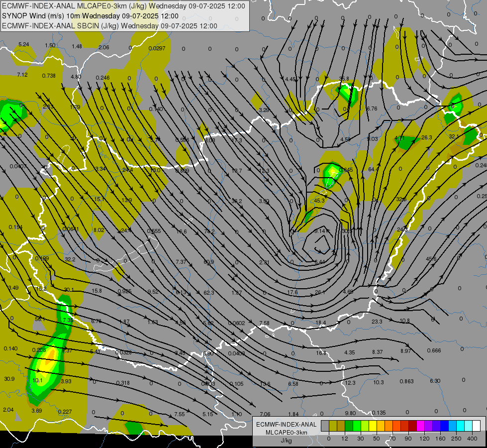Click the 'MLCAPE0-3km' legend title text
This screenshot has height=448, width=487.
[x=286, y=433]
